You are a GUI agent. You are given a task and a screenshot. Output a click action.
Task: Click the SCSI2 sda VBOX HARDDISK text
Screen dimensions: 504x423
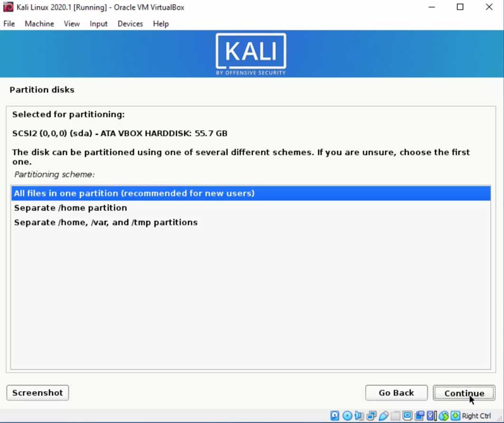pos(120,133)
